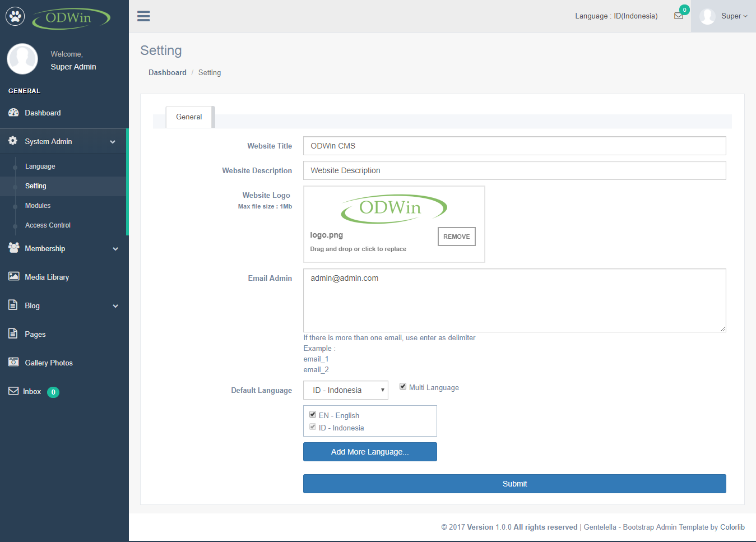
Task: Select Access Control under System Admin
Action: pos(48,225)
